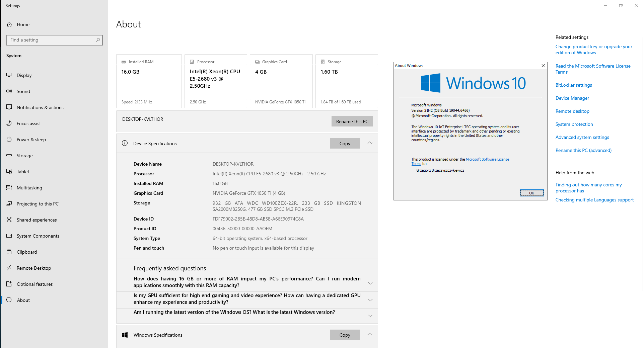Image resolution: width=644 pixels, height=348 pixels.
Task: Expand the 16 GB RAM performance question
Action: 370,283
